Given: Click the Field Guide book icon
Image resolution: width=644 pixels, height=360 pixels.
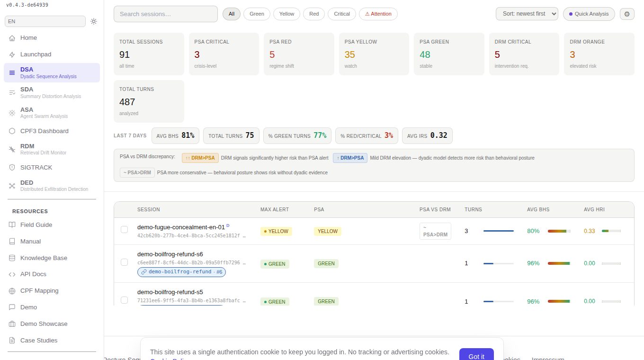Looking at the screenshot, I should click(12, 225).
